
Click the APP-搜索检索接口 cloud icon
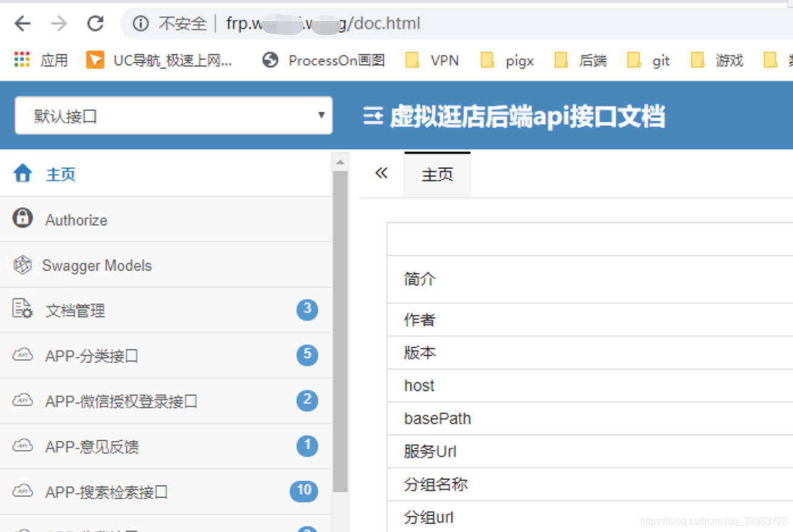coord(22,491)
